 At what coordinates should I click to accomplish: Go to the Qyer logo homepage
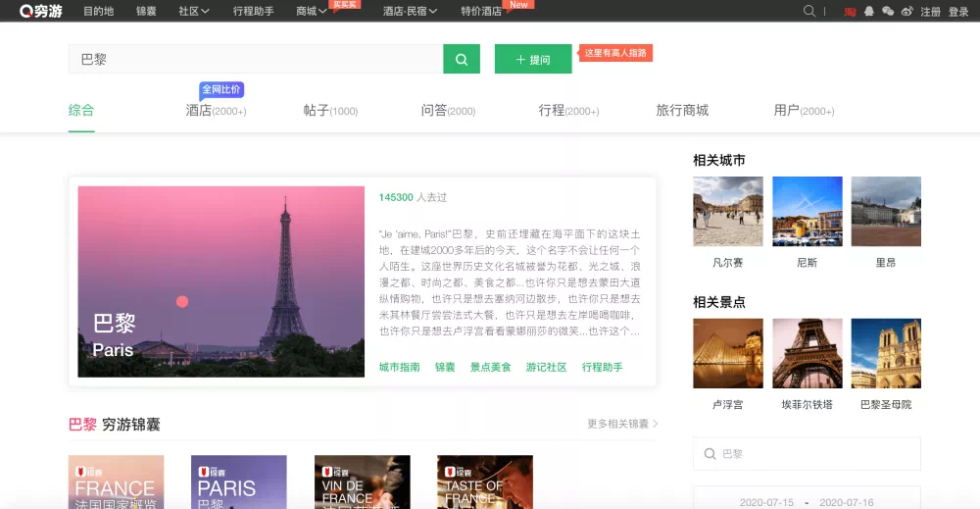click(40, 11)
